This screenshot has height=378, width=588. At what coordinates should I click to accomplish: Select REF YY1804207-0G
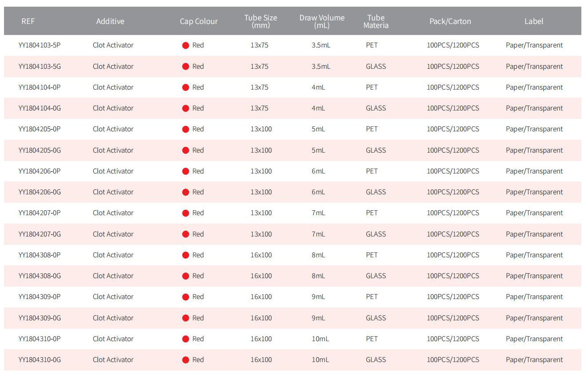pos(40,234)
